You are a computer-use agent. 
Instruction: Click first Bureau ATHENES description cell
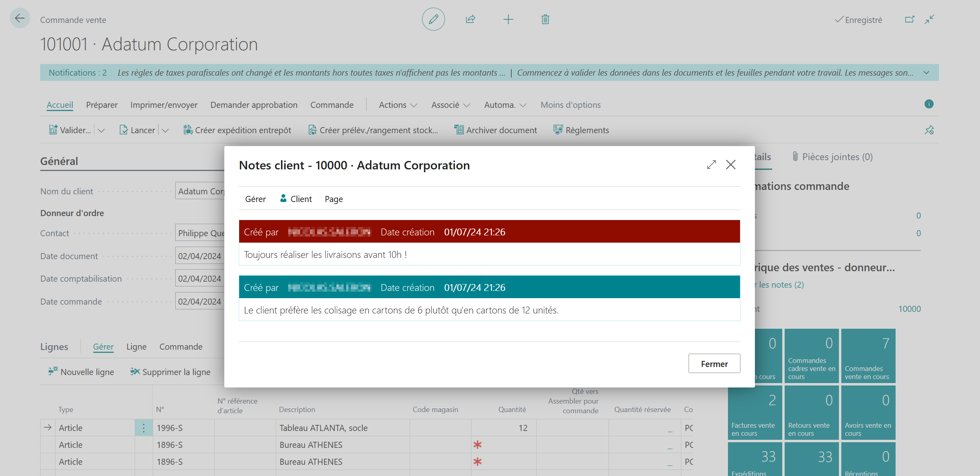[x=343, y=445]
